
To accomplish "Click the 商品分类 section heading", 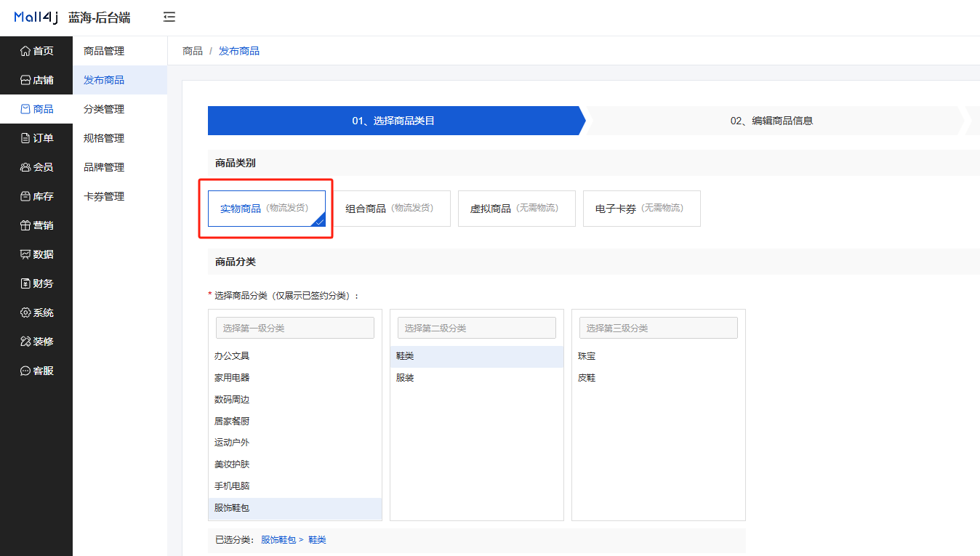I will 236,262.
